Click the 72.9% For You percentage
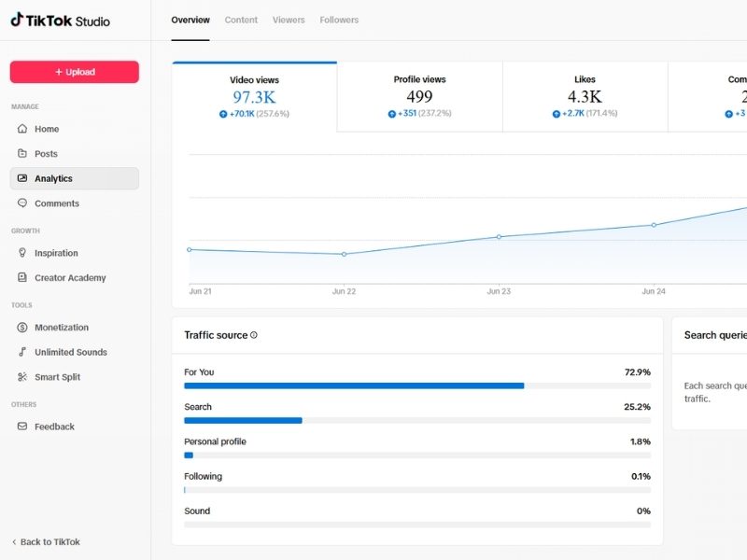The height and width of the screenshot is (560, 747). [x=638, y=371]
